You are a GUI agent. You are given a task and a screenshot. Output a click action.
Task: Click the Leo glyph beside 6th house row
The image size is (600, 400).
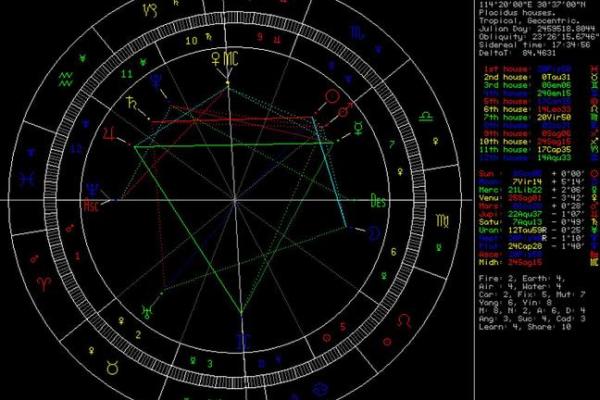(x=595, y=109)
